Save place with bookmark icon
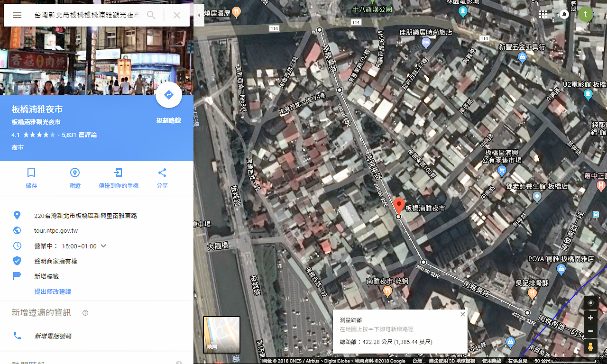The width and height of the screenshot is (607, 364). (x=31, y=173)
